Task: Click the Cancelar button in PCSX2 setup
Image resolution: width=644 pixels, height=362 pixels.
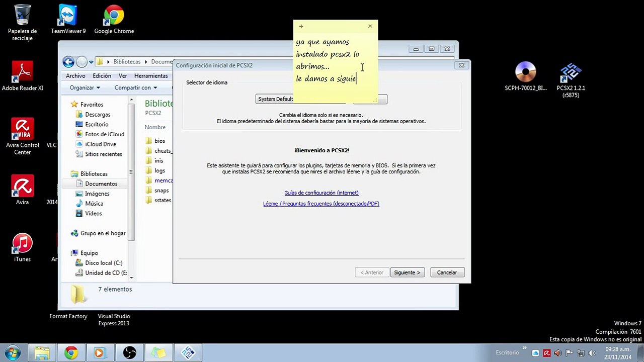Action: tap(447, 273)
